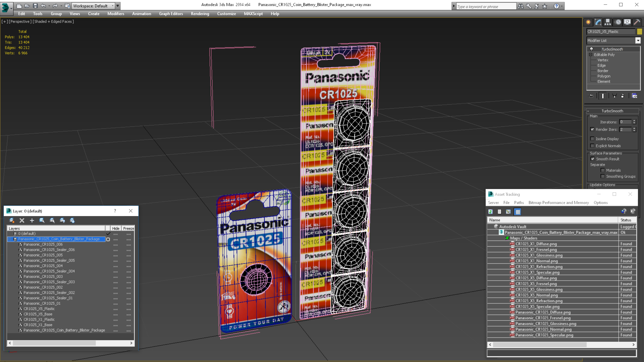Click the Open File icon

click(x=27, y=6)
